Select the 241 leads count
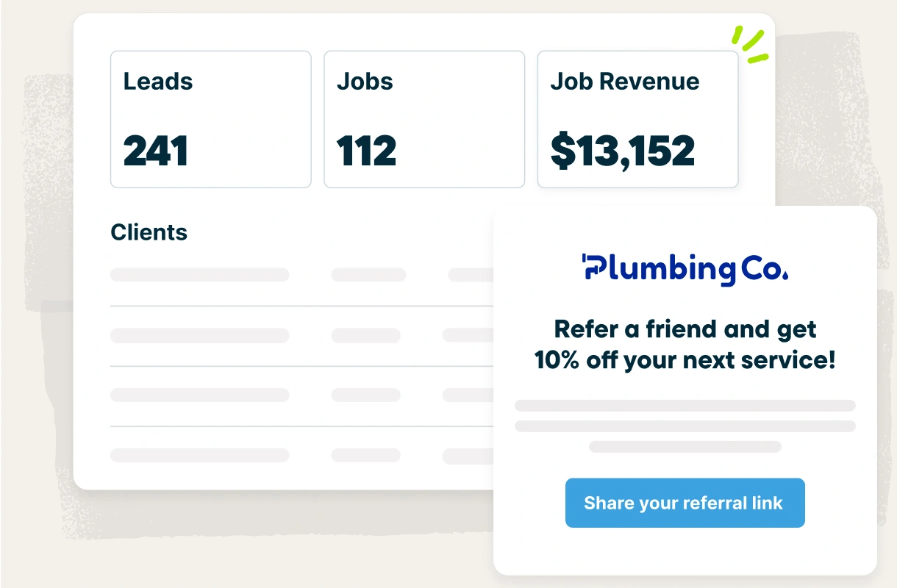The width and height of the screenshot is (897, 588). click(156, 151)
